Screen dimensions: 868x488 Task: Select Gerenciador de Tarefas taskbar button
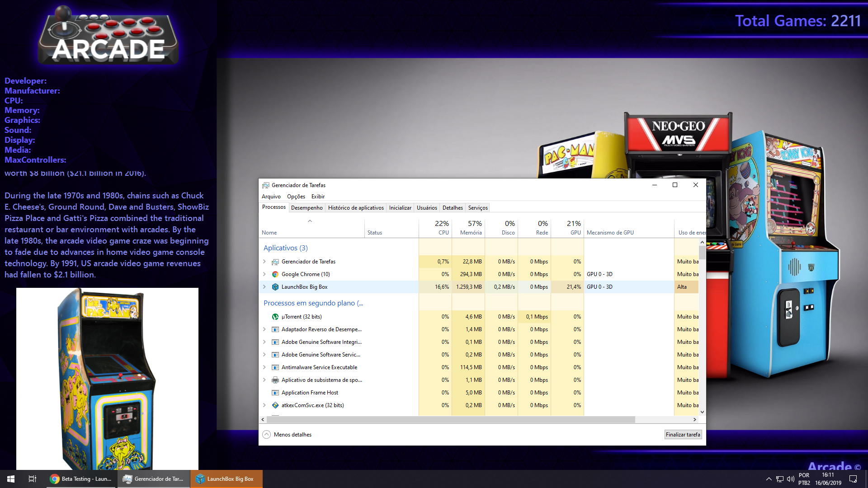(154, 479)
